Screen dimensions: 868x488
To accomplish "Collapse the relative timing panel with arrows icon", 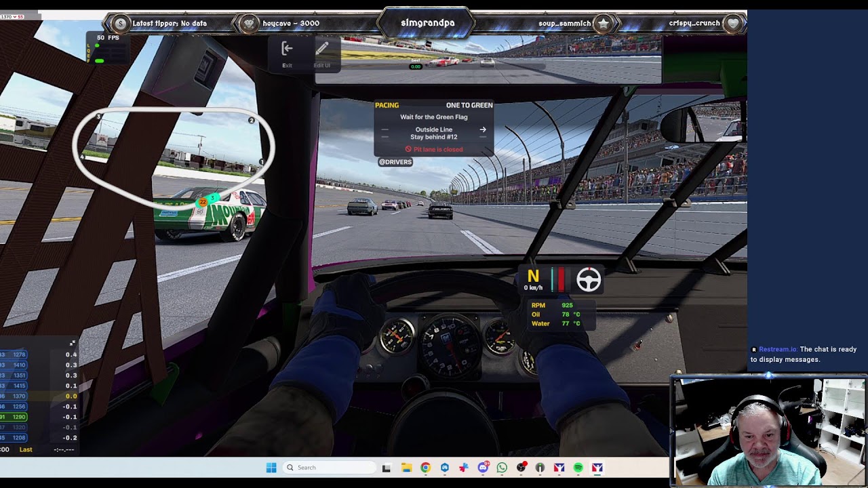I will click(73, 344).
